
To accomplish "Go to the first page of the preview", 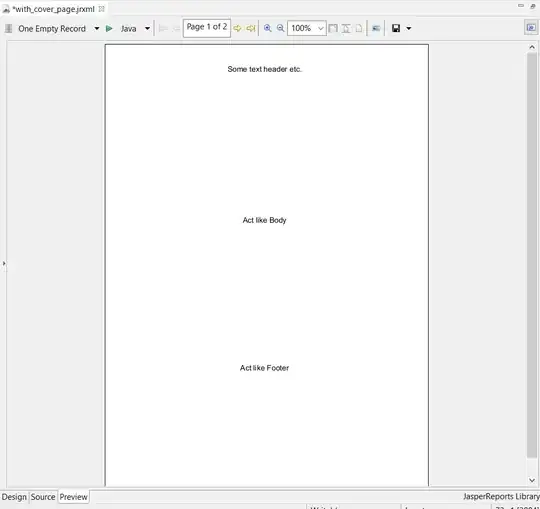I will pos(163,29).
